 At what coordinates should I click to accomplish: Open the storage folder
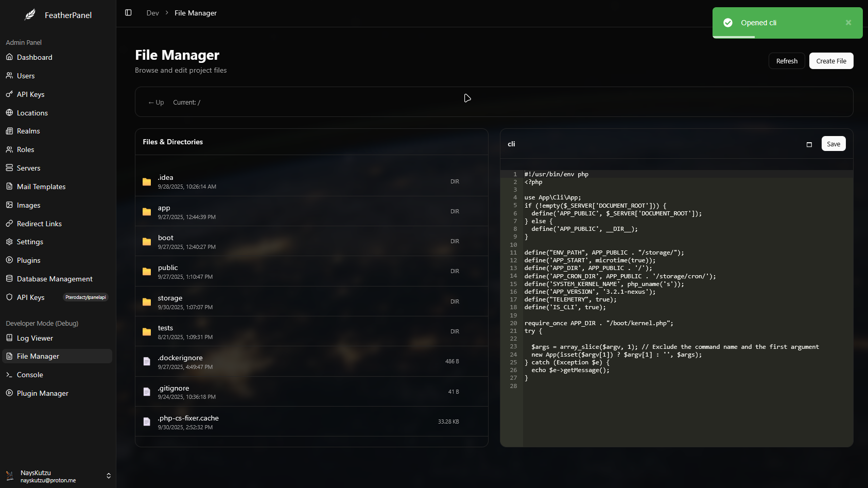[x=170, y=298]
